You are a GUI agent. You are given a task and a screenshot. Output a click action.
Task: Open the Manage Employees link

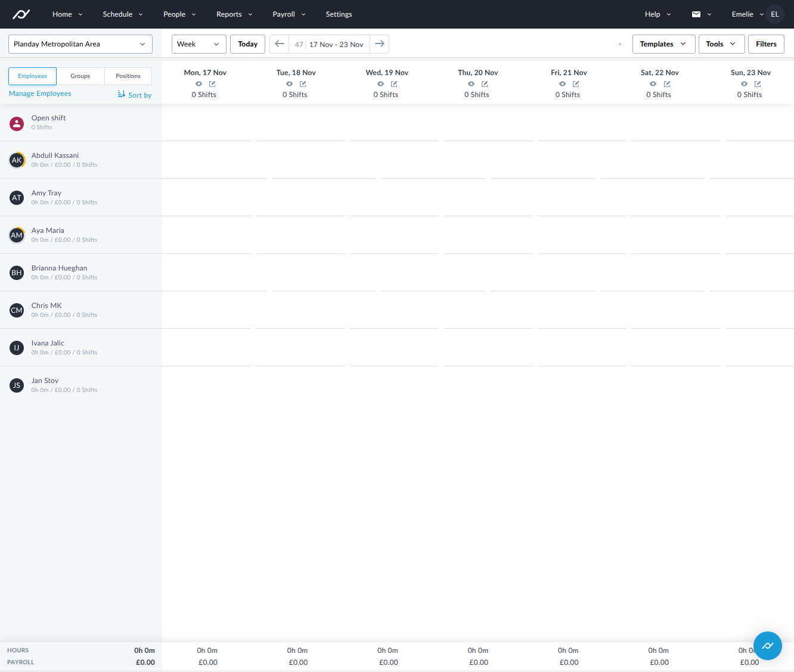point(39,93)
